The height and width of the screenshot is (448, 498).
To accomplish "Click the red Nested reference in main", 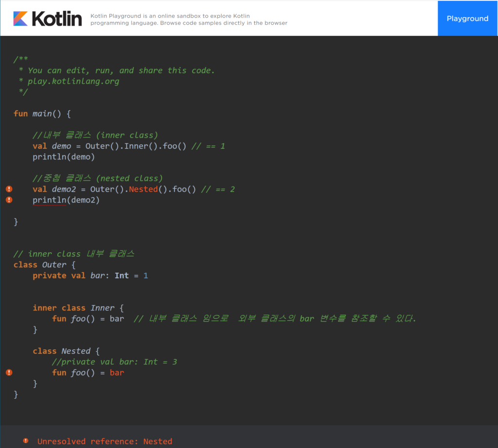I will [143, 189].
